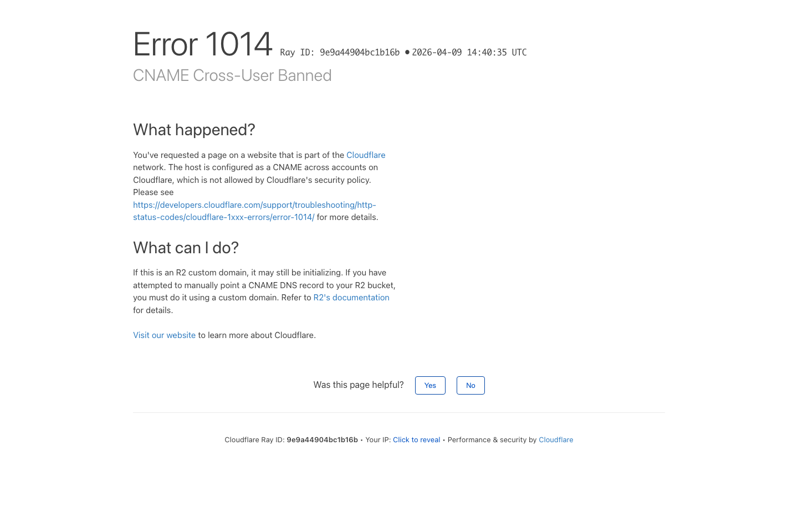Click the Cloudflare link in the footer
Screen dimensions: 798x532
555,440
